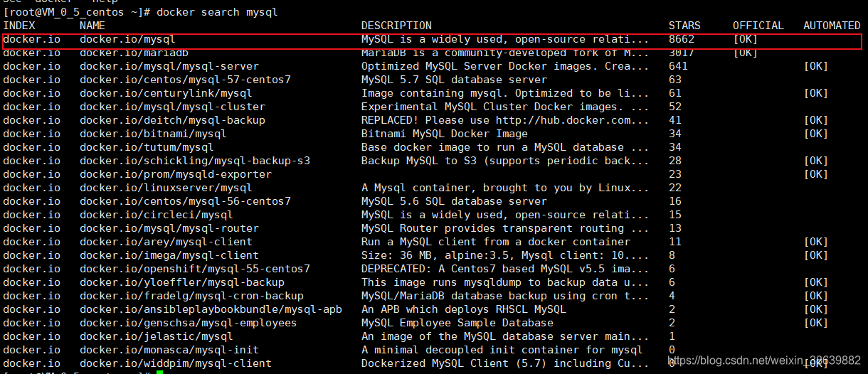This screenshot has width=868, height=374.
Task: Select docker.io/imega/mysql-client name
Action: tap(169, 255)
